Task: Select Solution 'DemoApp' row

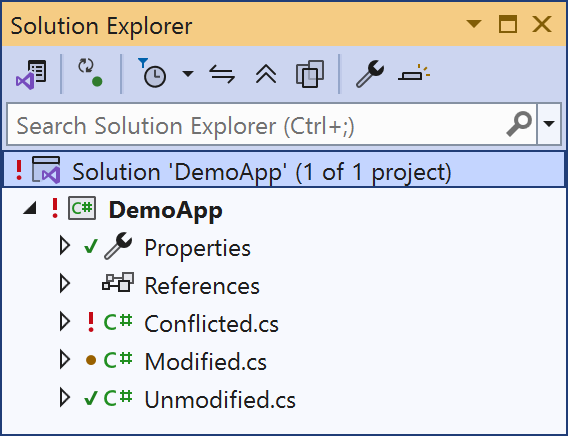Action: pos(284,170)
